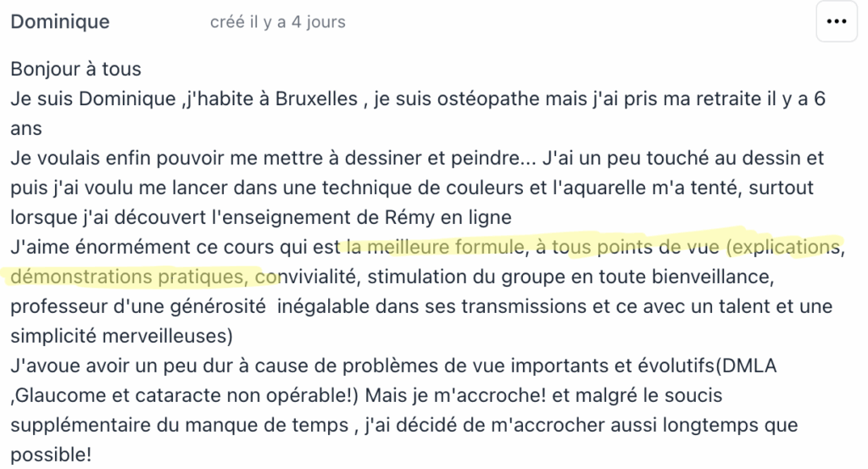Click the highlighted word '(explications'

pyautogui.click(x=785, y=247)
